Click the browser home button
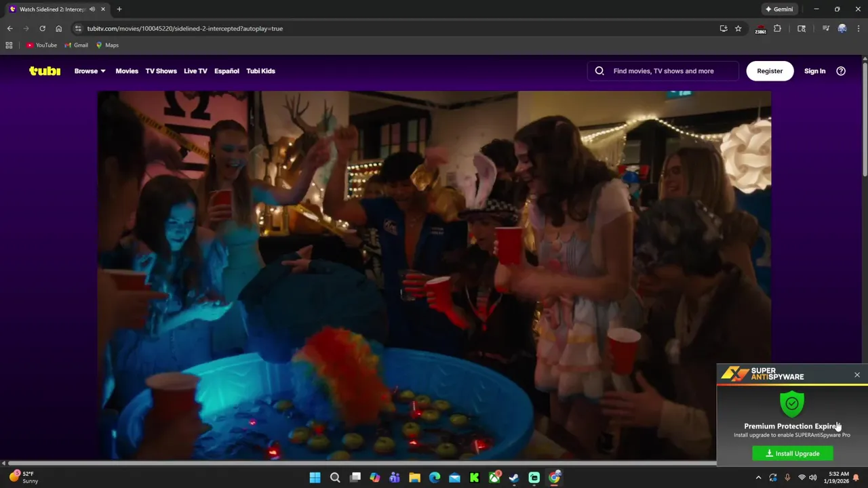This screenshot has height=488, width=868. (58, 28)
